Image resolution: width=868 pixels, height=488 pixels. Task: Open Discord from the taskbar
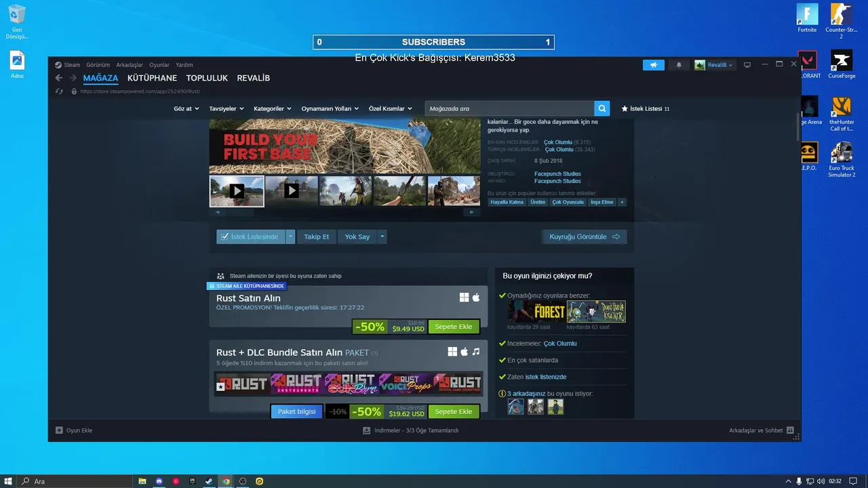click(x=159, y=481)
